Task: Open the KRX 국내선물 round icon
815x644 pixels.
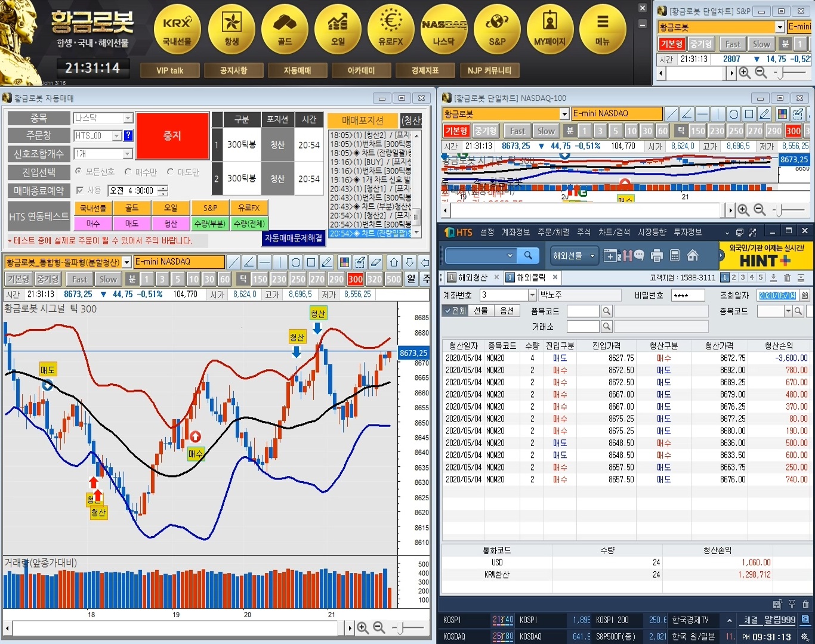Action: [x=178, y=29]
